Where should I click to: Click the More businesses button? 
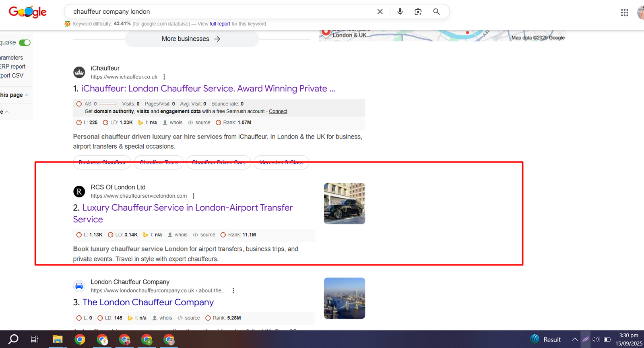coord(191,39)
